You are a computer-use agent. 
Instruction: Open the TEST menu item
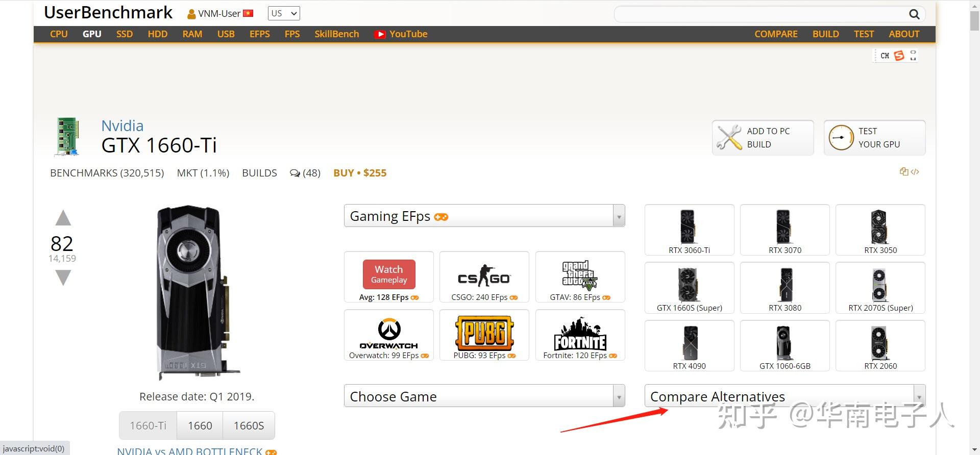(864, 34)
